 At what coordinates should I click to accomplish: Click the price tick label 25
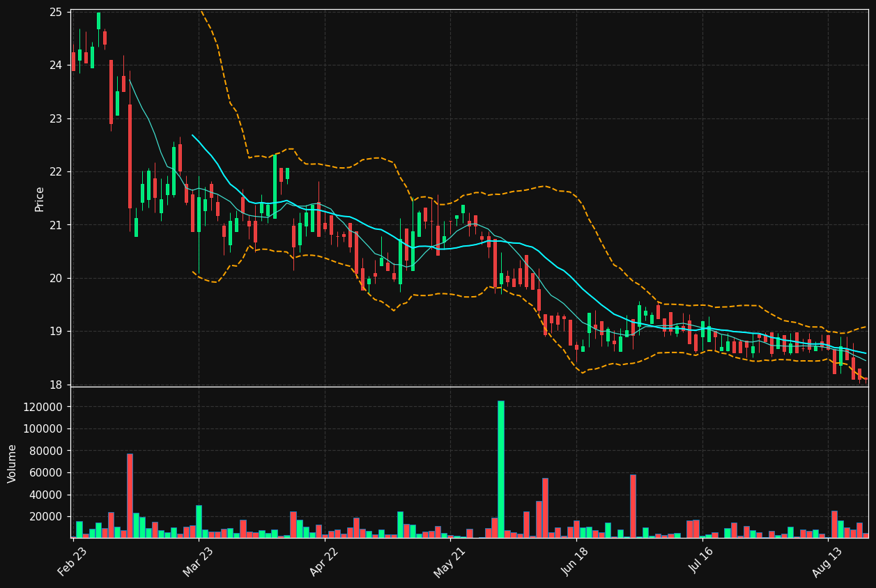click(x=56, y=13)
